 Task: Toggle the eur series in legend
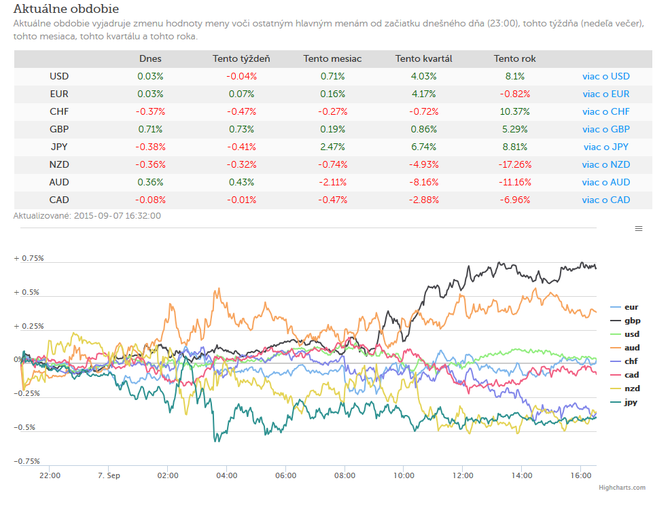[624, 307]
